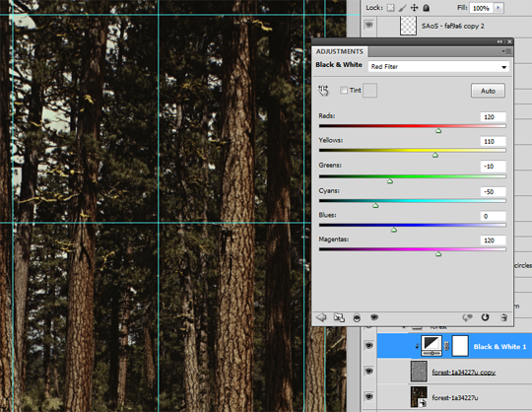Select the Adjustments panel tab
The image size is (532, 412).
point(340,51)
